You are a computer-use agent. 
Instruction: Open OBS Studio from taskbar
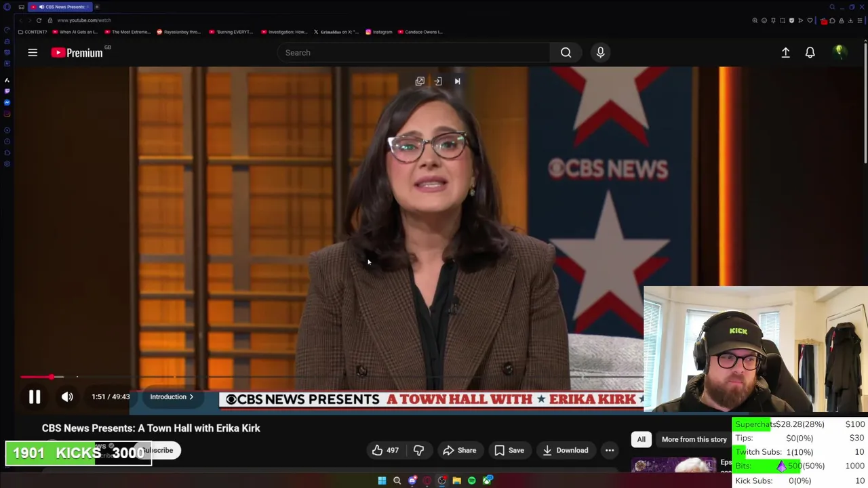pos(442,481)
